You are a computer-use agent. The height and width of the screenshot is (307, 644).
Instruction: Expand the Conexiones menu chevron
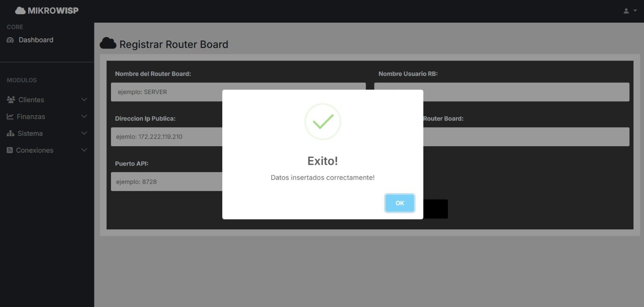[84, 150]
